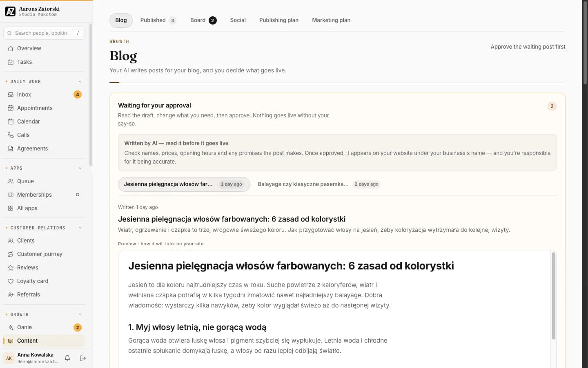Click 'Approve the waiting post first' link
The width and height of the screenshot is (588, 368).
click(x=528, y=47)
